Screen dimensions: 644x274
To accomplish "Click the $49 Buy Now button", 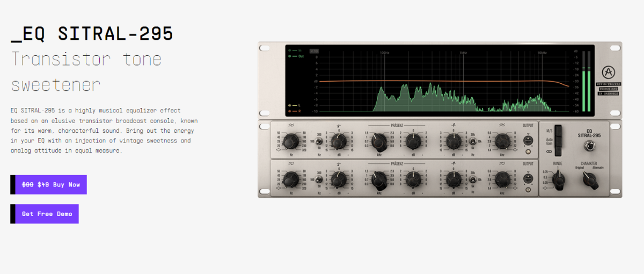I will (48, 184).
